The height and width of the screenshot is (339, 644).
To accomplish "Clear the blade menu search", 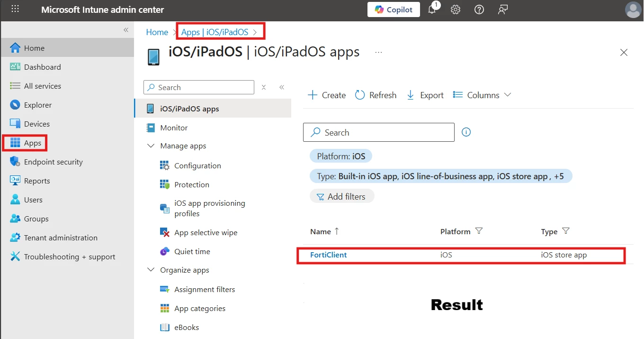I will [264, 87].
